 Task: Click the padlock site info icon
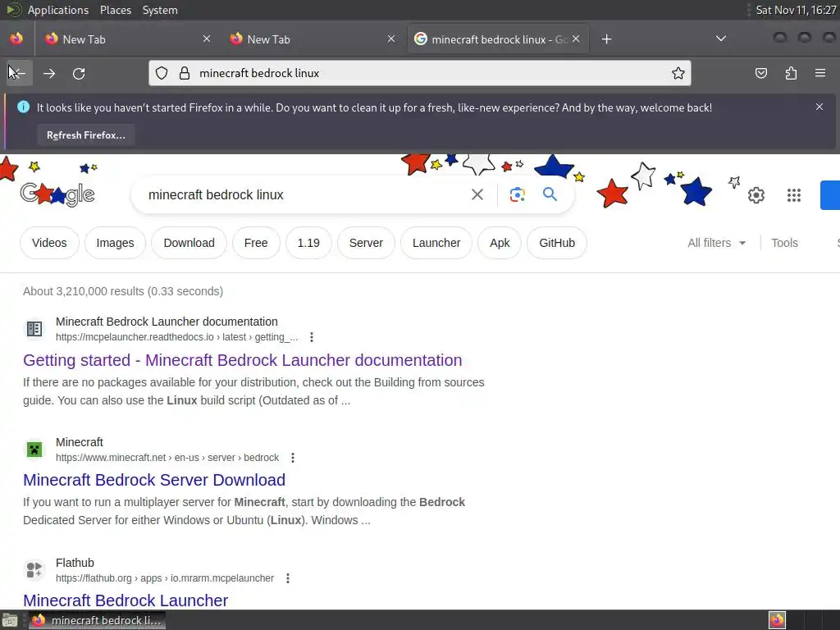[185, 73]
